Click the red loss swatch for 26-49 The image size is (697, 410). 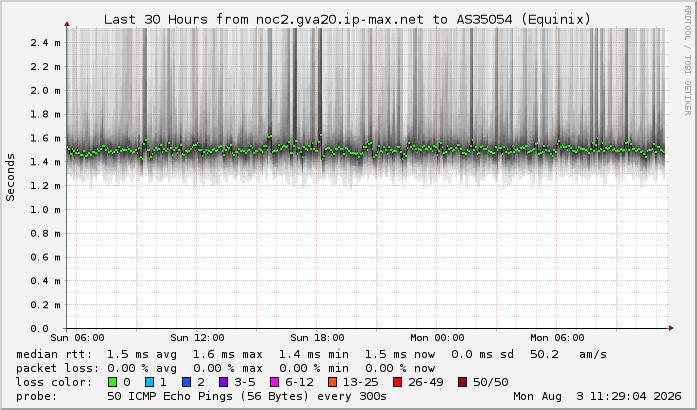pos(397,382)
